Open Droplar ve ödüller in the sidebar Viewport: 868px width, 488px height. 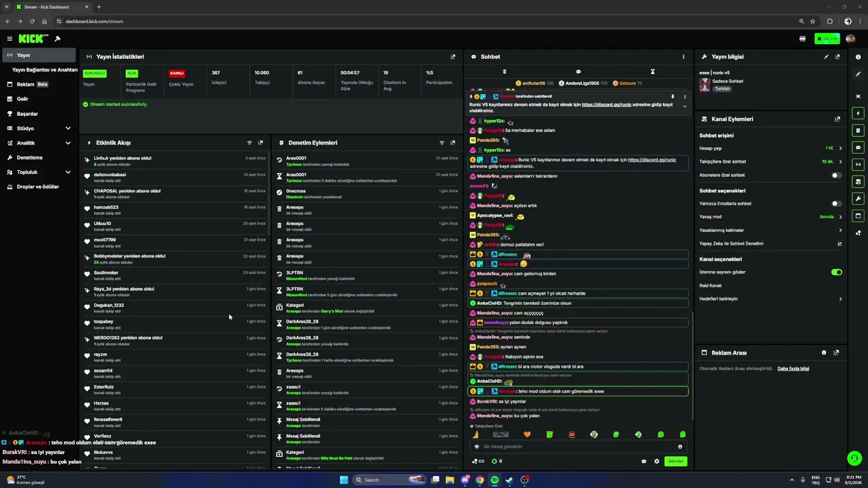[39, 187]
